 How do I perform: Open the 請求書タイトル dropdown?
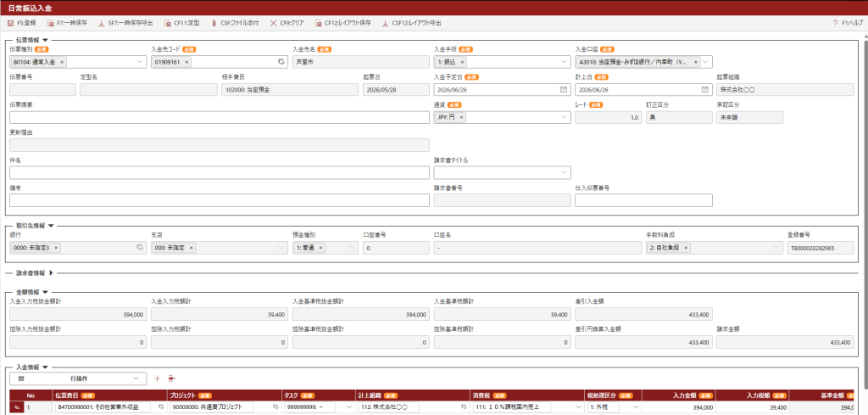point(502,173)
